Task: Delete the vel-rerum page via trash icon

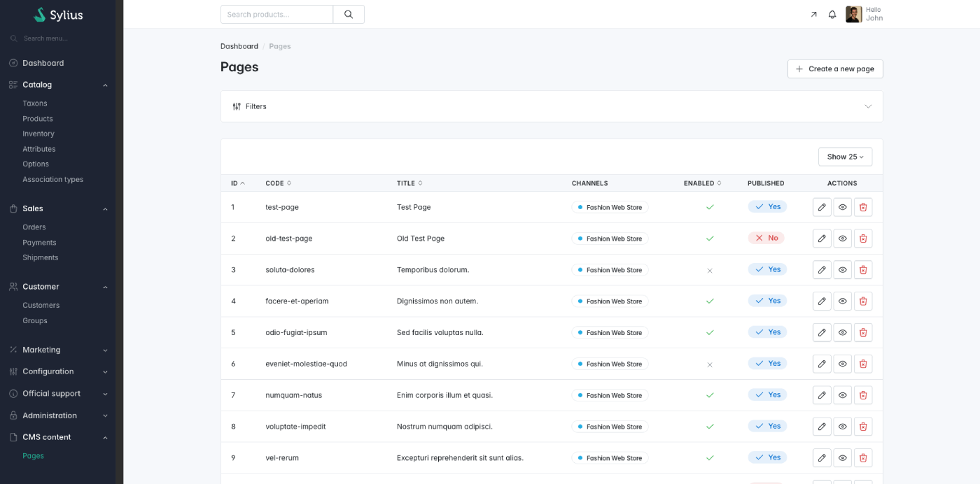Action: point(863,458)
